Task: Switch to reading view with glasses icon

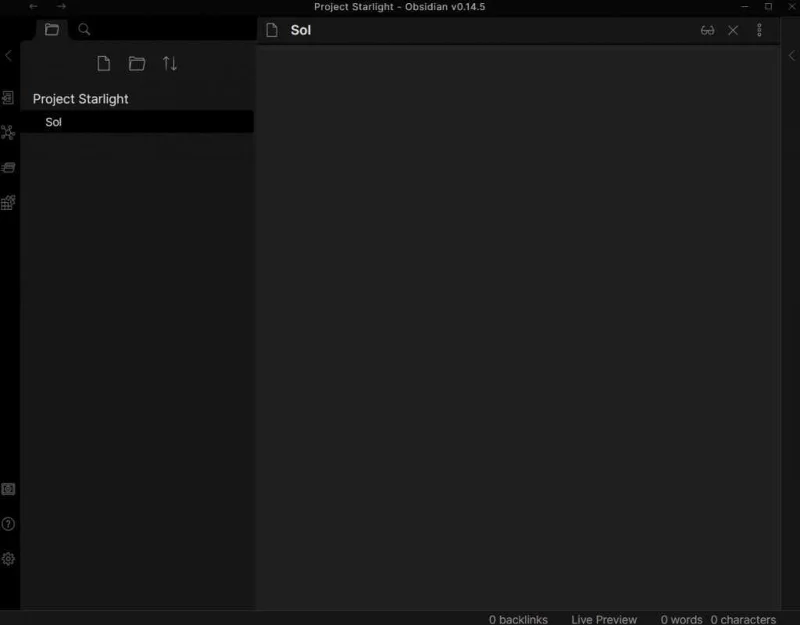Action: [x=708, y=31]
